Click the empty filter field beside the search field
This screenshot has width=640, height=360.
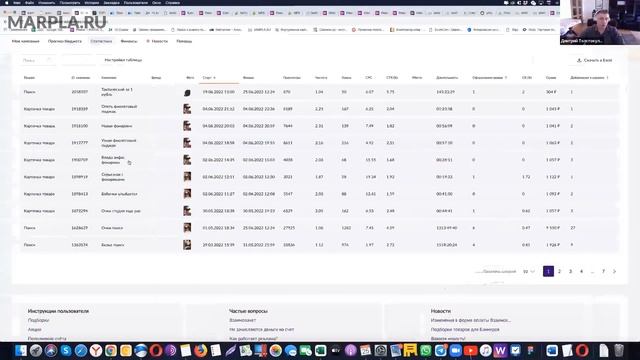[79, 60]
